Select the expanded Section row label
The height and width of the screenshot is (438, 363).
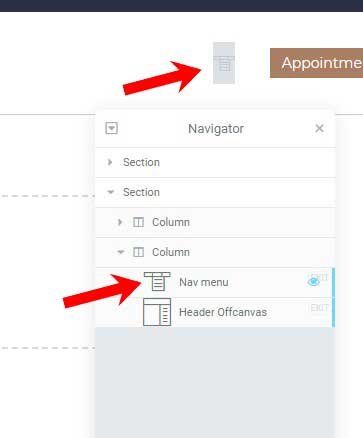[x=141, y=192]
